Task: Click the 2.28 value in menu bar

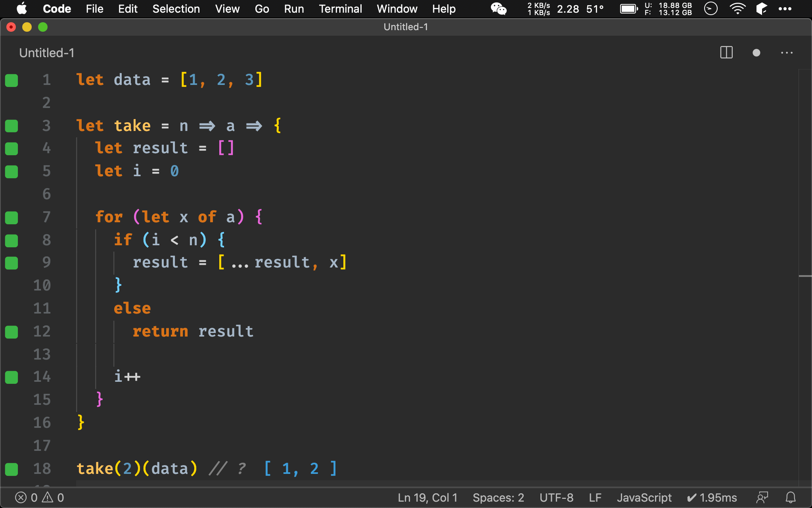Action: 568,9
